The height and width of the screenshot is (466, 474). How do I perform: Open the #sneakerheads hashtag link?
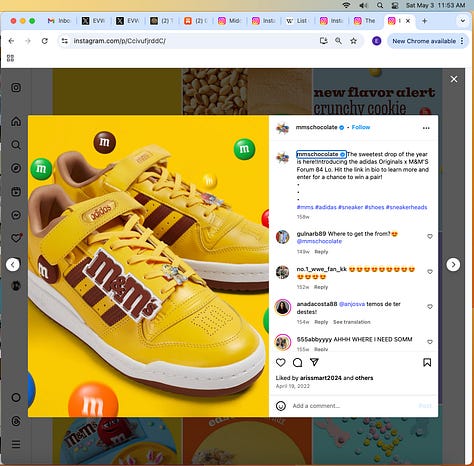(x=406, y=207)
